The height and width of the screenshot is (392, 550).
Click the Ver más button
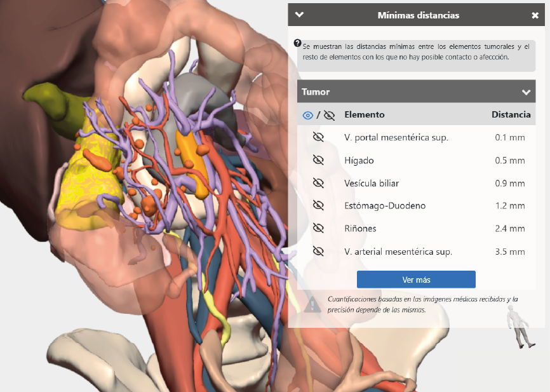[416, 280]
